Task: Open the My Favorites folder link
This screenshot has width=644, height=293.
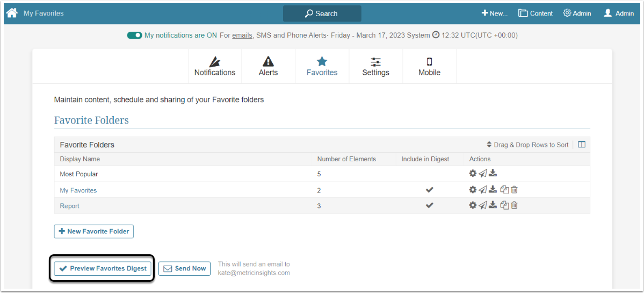Action: pyautogui.click(x=78, y=190)
